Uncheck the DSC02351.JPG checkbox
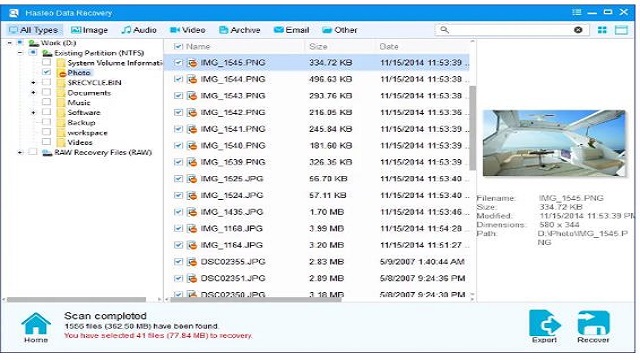640x360 pixels. point(178,278)
